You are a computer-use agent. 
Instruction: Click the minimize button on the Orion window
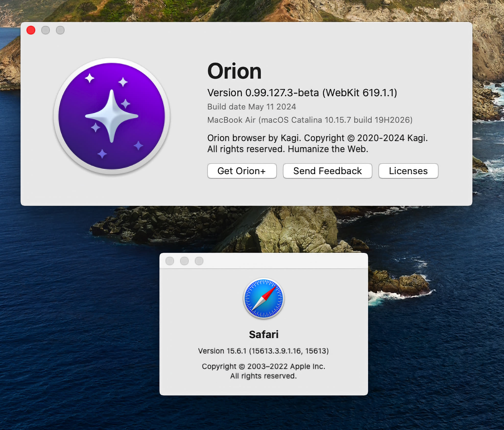45,30
